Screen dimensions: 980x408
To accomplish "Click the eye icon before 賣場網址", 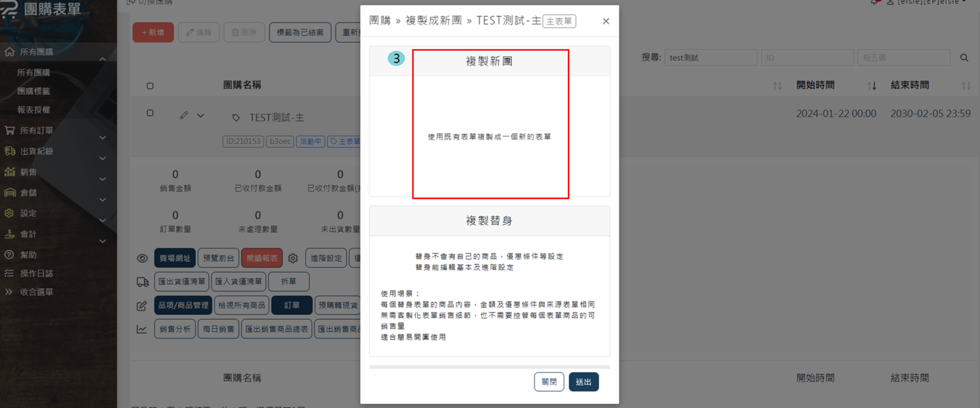I will coord(142,259).
